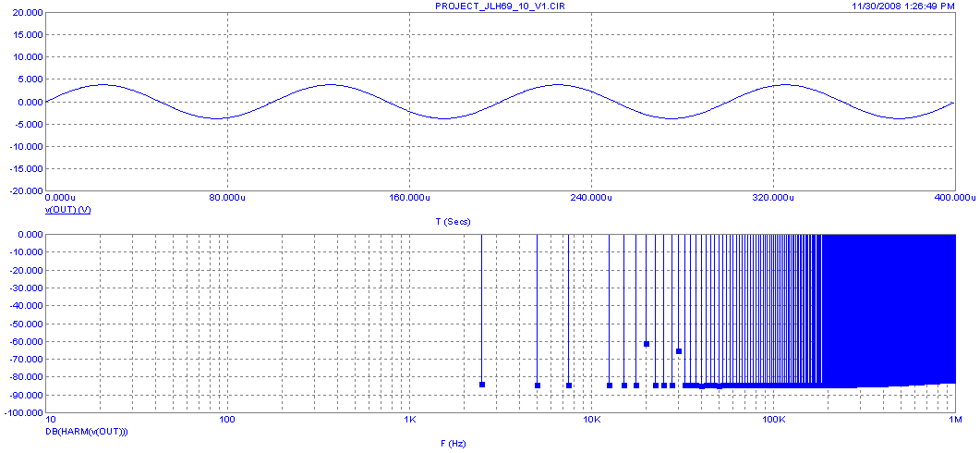Select the 240.000u time tick label
This screenshot has height=453, width=980.
pyautogui.click(x=591, y=198)
